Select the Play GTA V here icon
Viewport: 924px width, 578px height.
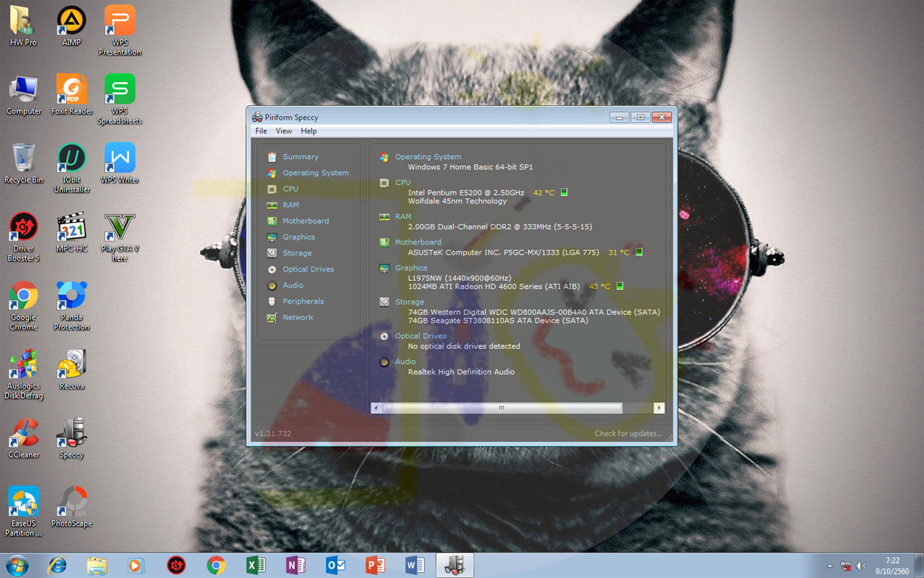[120, 237]
